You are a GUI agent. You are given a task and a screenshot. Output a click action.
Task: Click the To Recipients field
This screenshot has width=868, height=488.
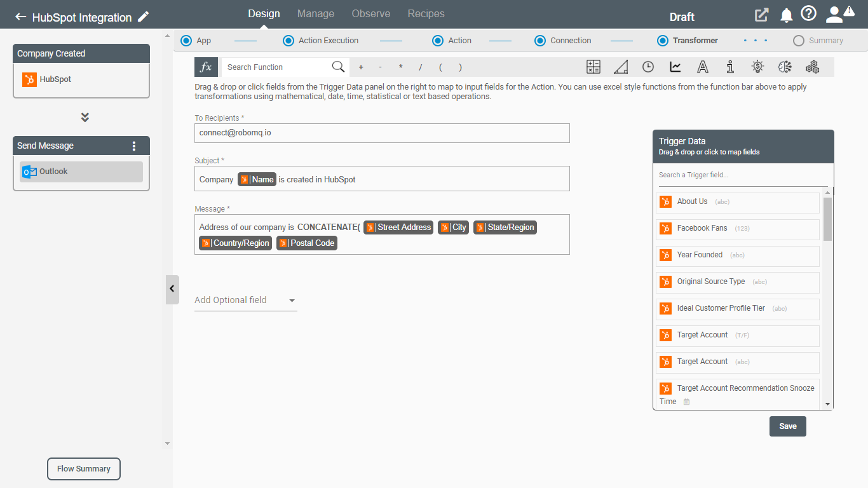point(382,133)
